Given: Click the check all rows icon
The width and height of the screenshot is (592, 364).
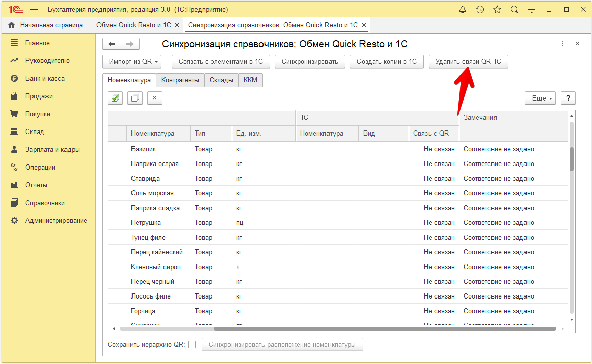Looking at the screenshot, I should click(115, 98).
